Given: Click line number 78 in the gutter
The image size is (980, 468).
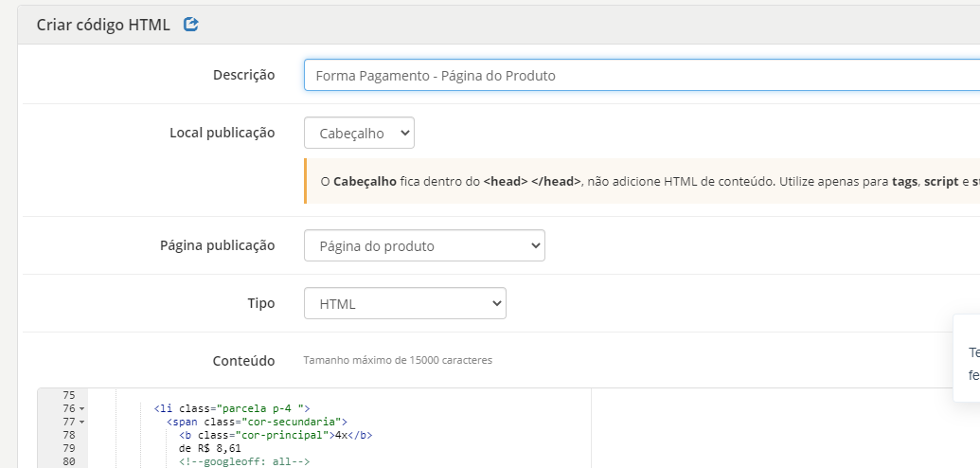Looking at the screenshot, I should pos(67,435).
